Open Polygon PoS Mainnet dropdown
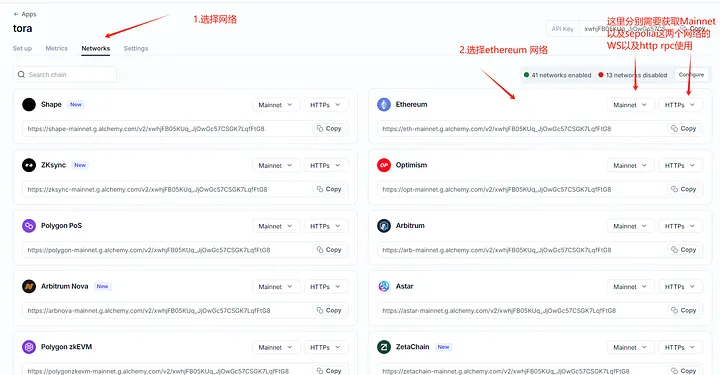This screenshot has height=375, width=720. click(x=276, y=226)
